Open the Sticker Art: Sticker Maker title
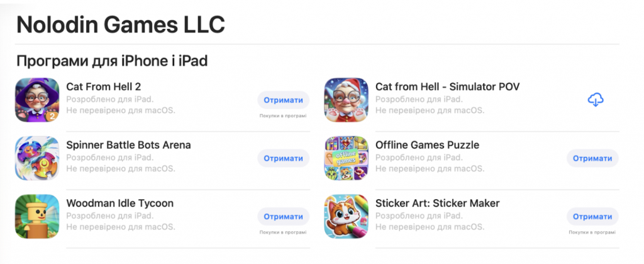The height and width of the screenshot is (264, 644). coord(438,203)
